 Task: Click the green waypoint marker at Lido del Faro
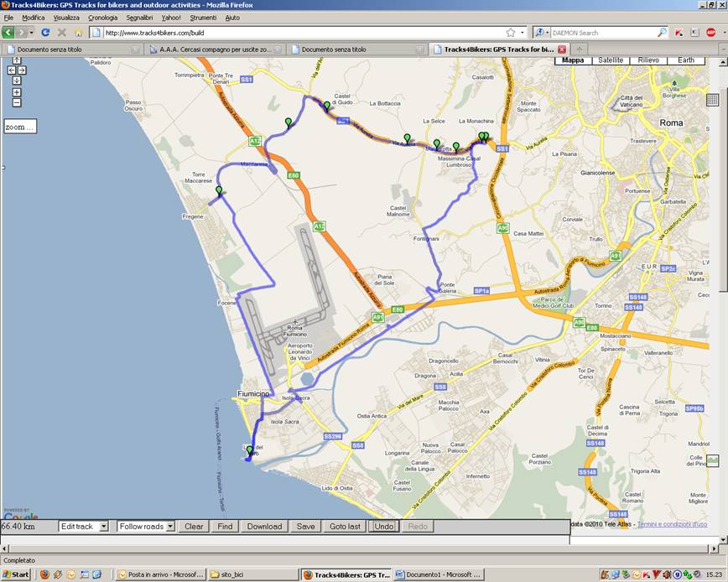tap(250, 450)
